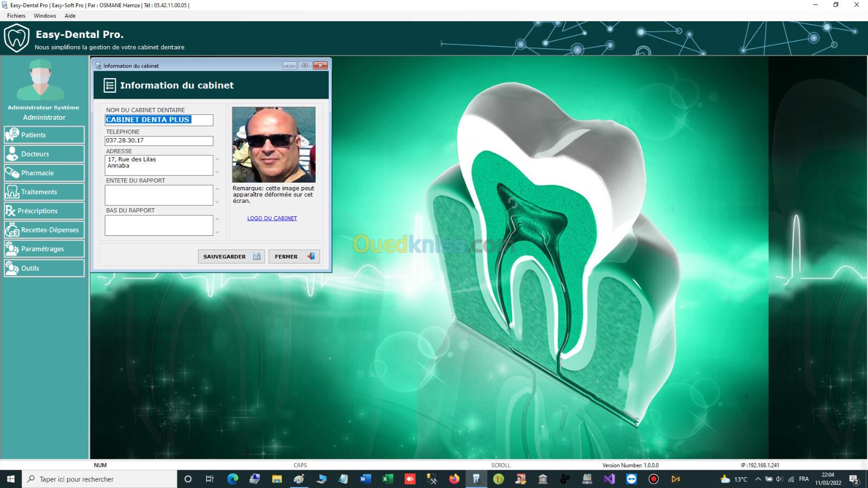
Task: Click the LOGO DU CABINET link
Action: click(272, 219)
